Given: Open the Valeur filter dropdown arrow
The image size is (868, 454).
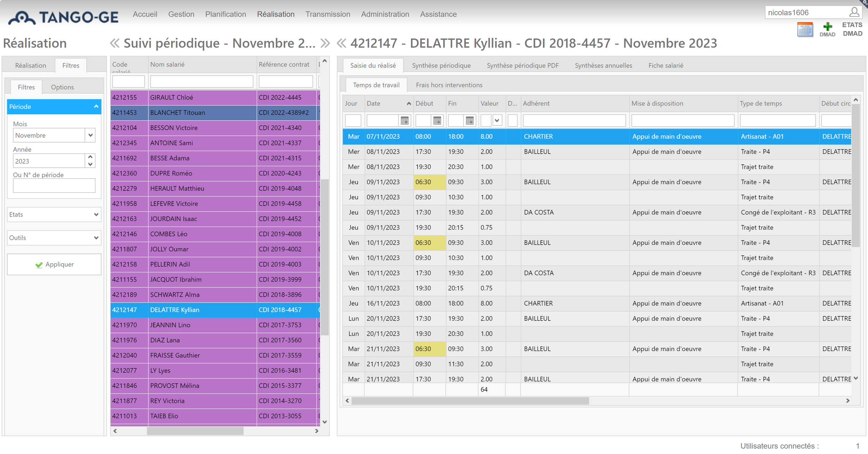Looking at the screenshot, I should click(497, 121).
